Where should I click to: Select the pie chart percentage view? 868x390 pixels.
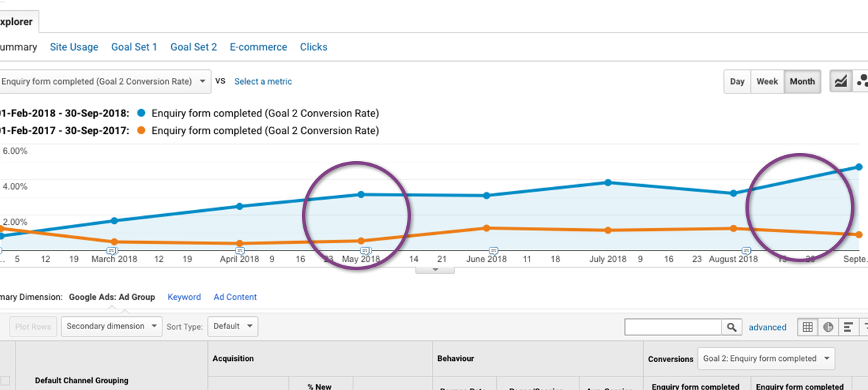828,327
